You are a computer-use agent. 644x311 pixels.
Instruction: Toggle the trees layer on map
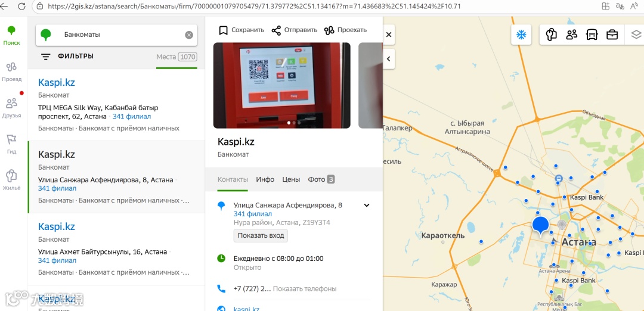click(551, 35)
